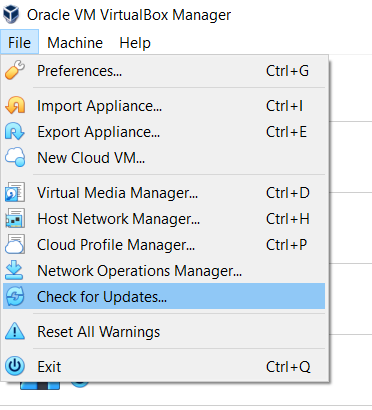Open Network Operations Manager... entry
The image size is (372, 410).
[164, 271]
